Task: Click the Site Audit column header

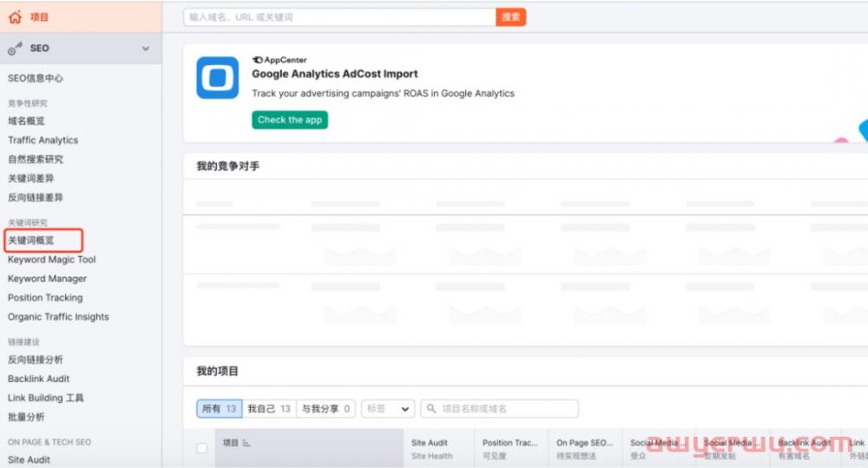Action: point(430,443)
